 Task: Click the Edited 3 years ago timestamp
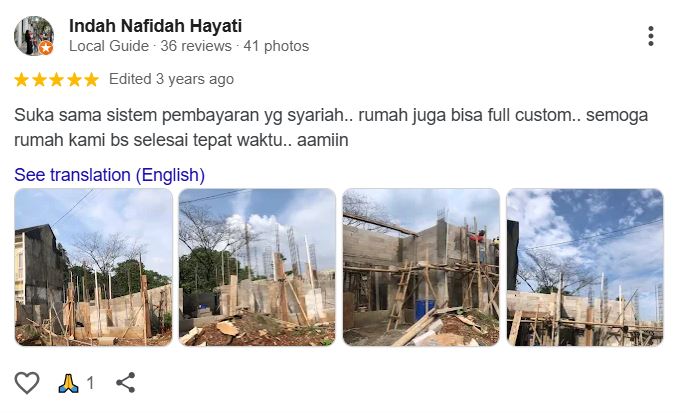(x=172, y=79)
